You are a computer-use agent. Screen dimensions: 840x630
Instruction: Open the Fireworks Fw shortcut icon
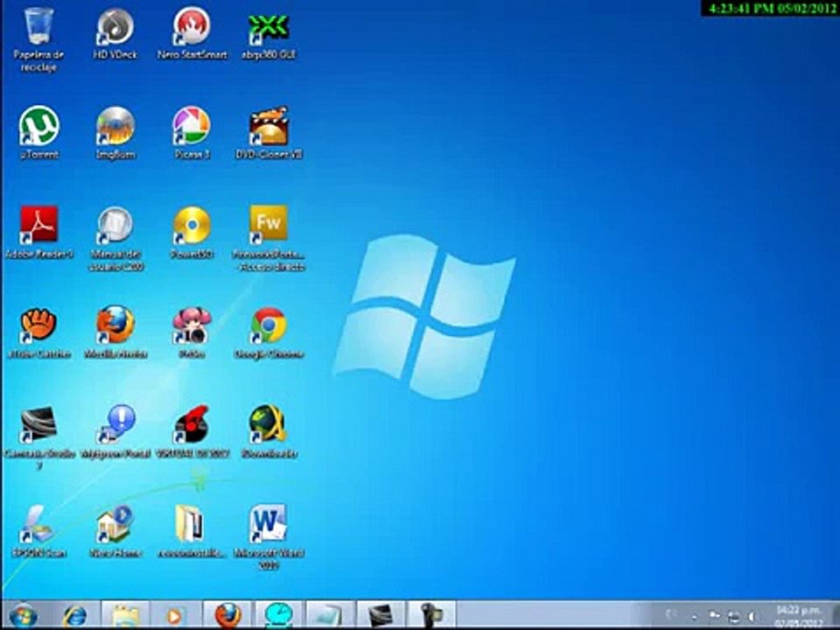[269, 239]
